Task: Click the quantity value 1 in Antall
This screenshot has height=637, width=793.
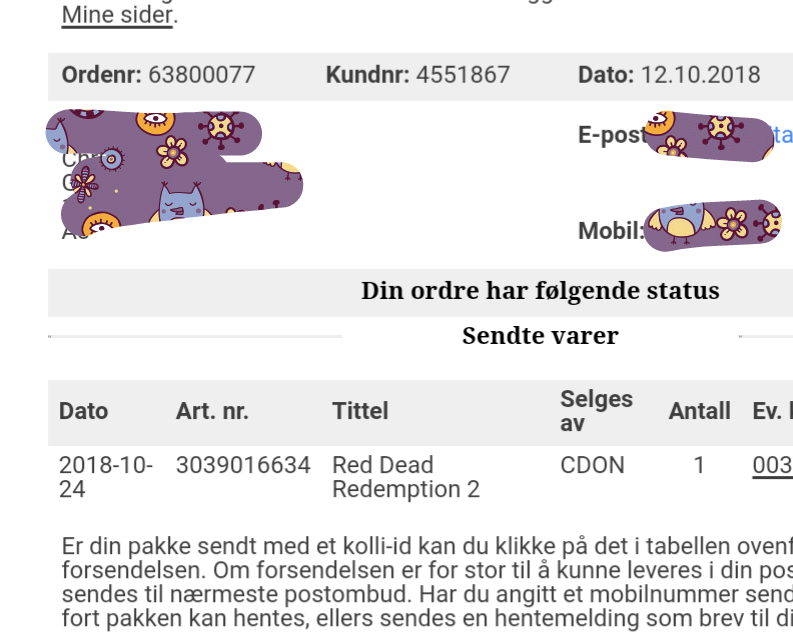Action: [699, 465]
